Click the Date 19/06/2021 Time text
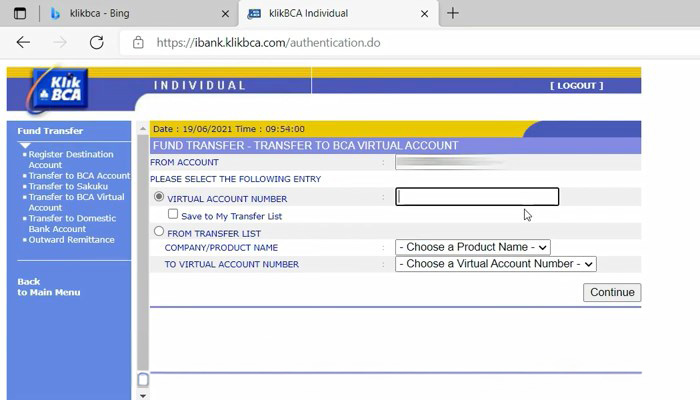 [229, 129]
